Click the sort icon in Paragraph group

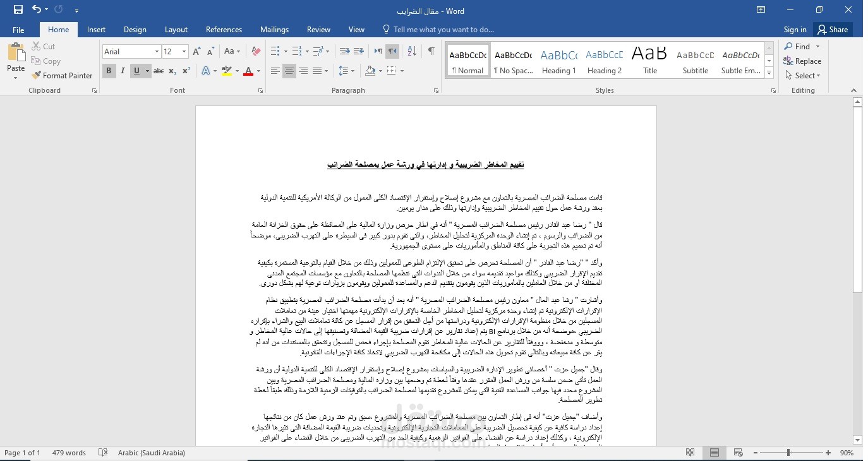[x=411, y=51]
